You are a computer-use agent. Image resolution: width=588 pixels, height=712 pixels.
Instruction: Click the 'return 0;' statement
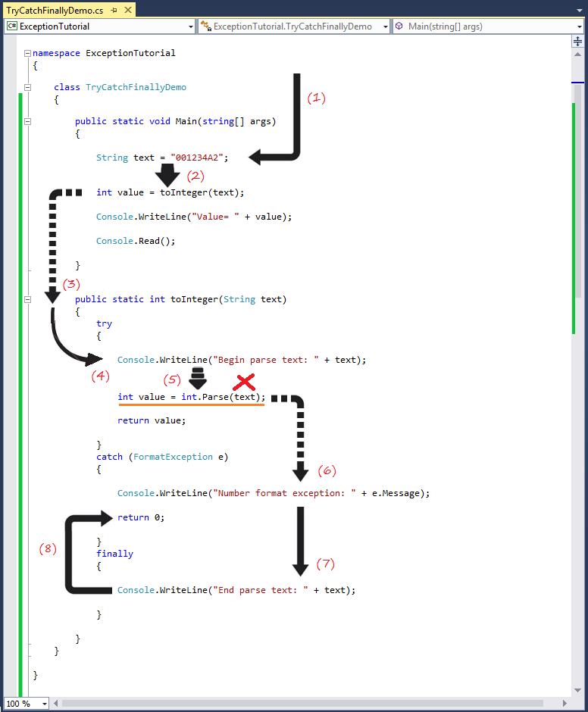141,517
